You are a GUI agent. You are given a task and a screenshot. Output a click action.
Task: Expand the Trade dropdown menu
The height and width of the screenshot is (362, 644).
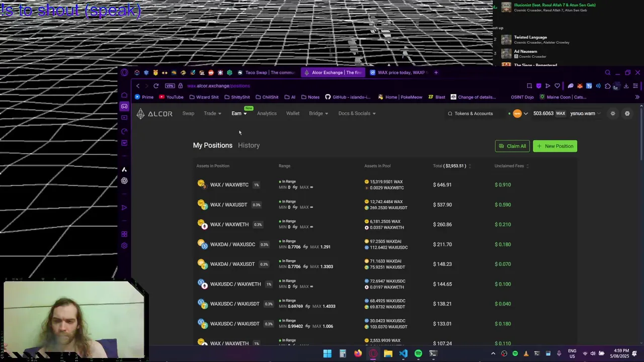point(212,114)
